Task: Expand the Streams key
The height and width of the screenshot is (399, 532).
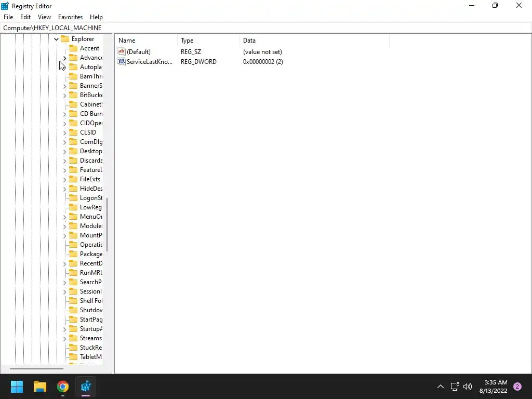Action: [64, 338]
